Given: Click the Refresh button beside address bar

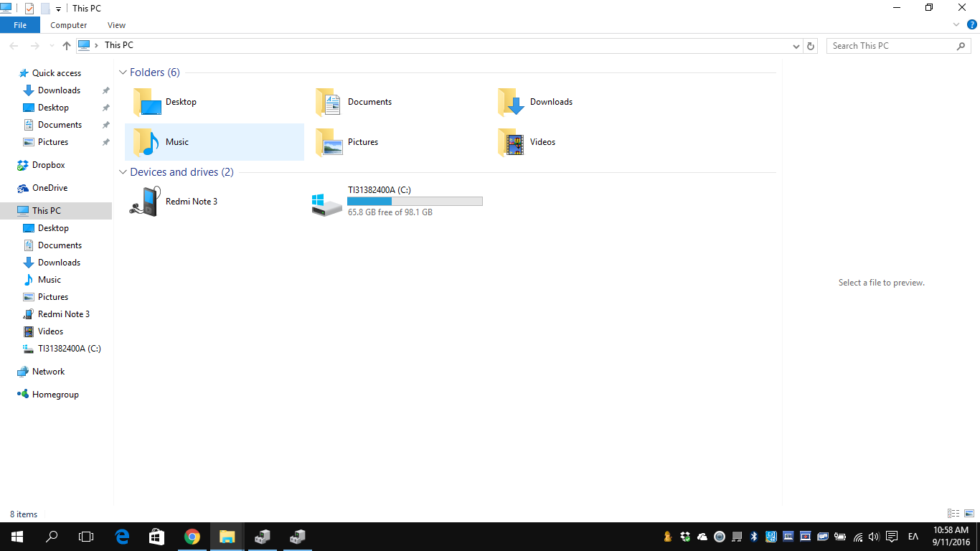Looking at the screenshot, I should [x=811, y=46].
